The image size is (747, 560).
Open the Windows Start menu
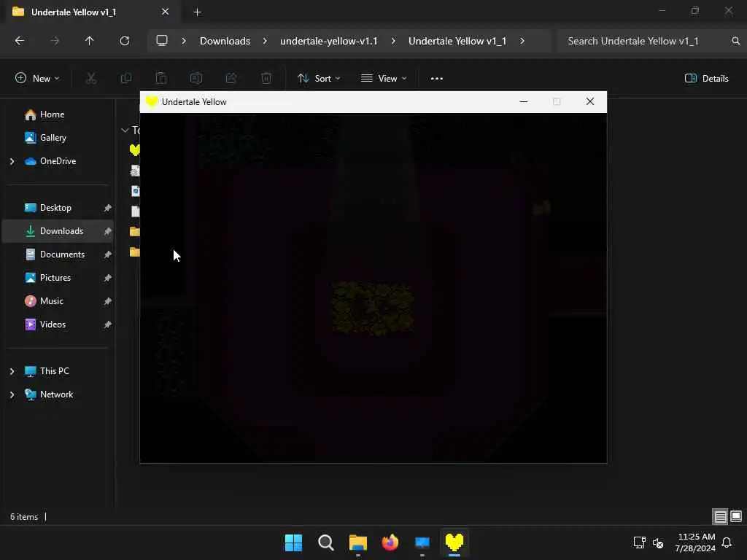pos(293,542)
